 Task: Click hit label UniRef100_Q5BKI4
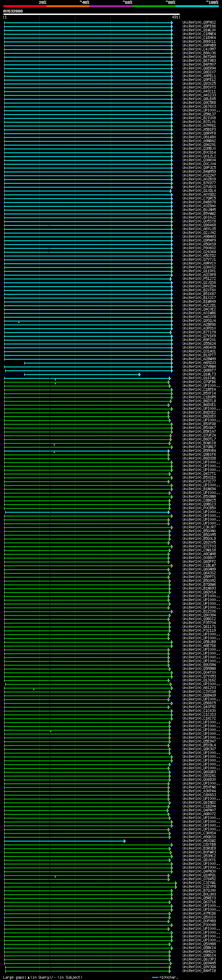coord(199,948)
